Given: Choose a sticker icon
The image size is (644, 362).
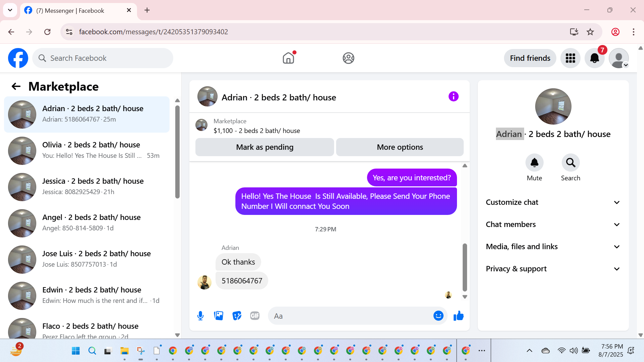Looking at the screenshot, I should (237, 316).
